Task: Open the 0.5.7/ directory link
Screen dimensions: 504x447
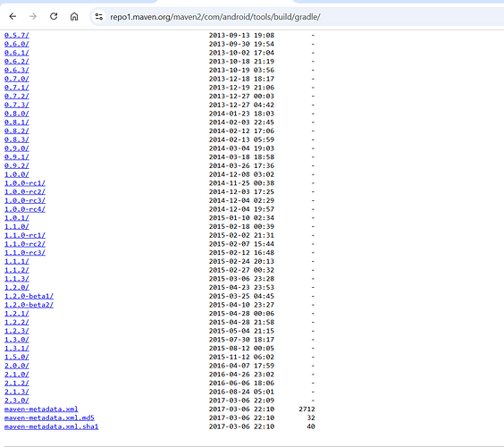Action: pos(17,35)
